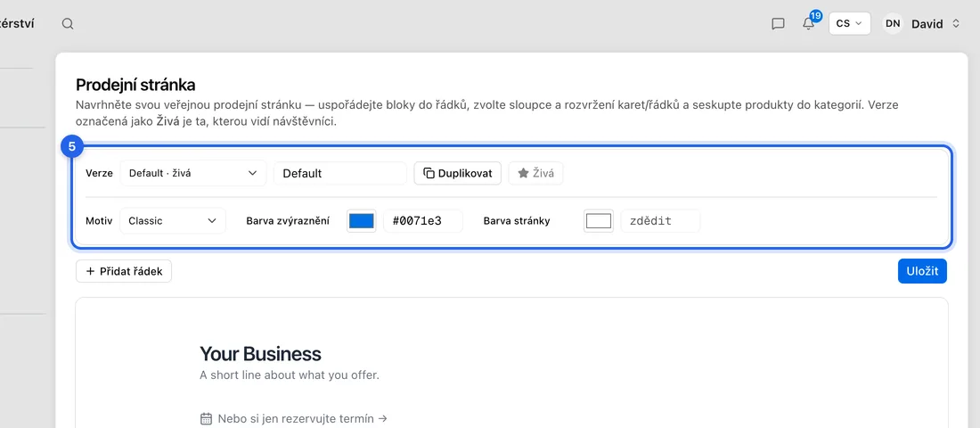Image resolution: width=980 pixels, height=428 pixels.
Task: Click the zdědit page color field
Action: 660,221
